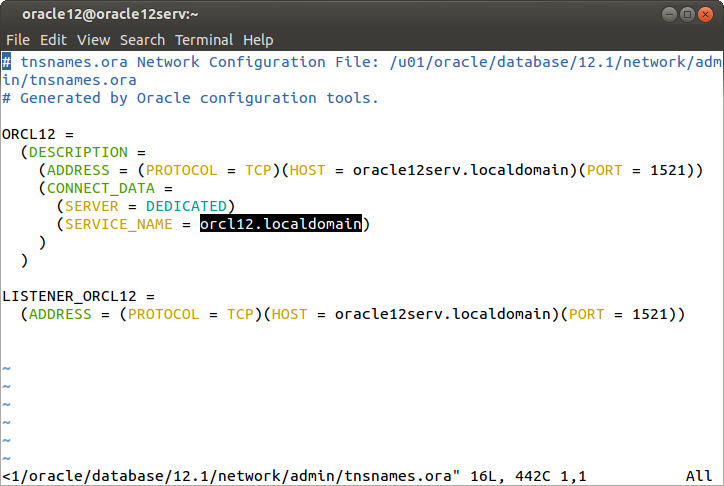Click the SERVER keyword
Viewport: 724px width, 486px height.
91,206
